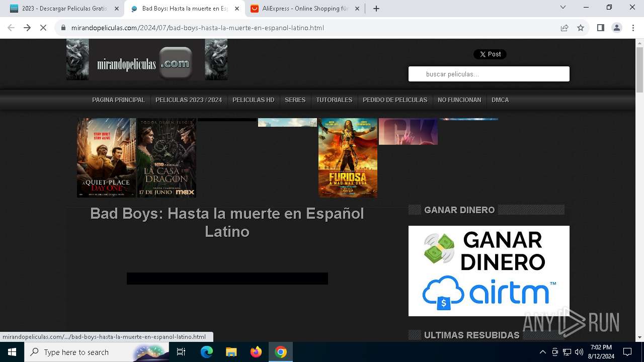Image resolution: width=644 pixels, height=362 pixels.
Task: Open Task View on the taskbar
Action: pos(181,352)
